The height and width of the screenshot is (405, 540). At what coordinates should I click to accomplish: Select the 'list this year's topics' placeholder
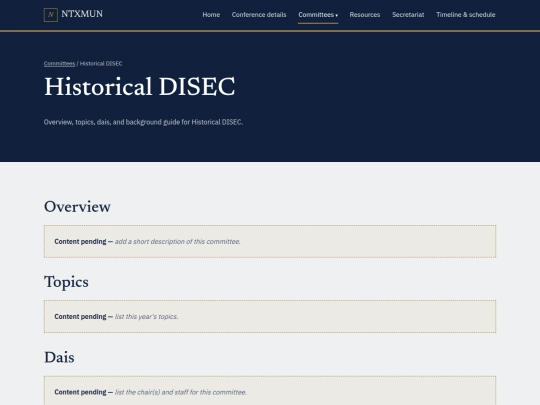[146, 317]
